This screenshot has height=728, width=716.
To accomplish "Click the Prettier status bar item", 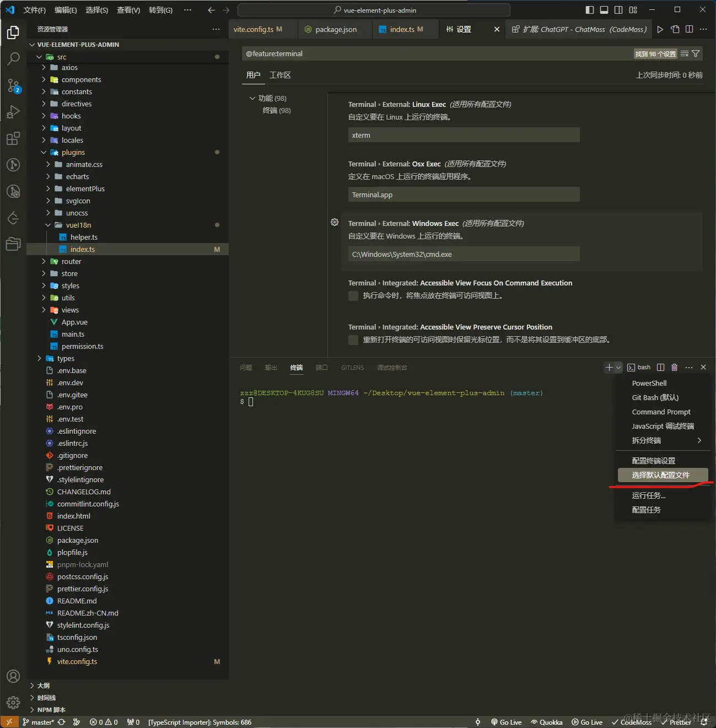I will click(x=675, y=722).
